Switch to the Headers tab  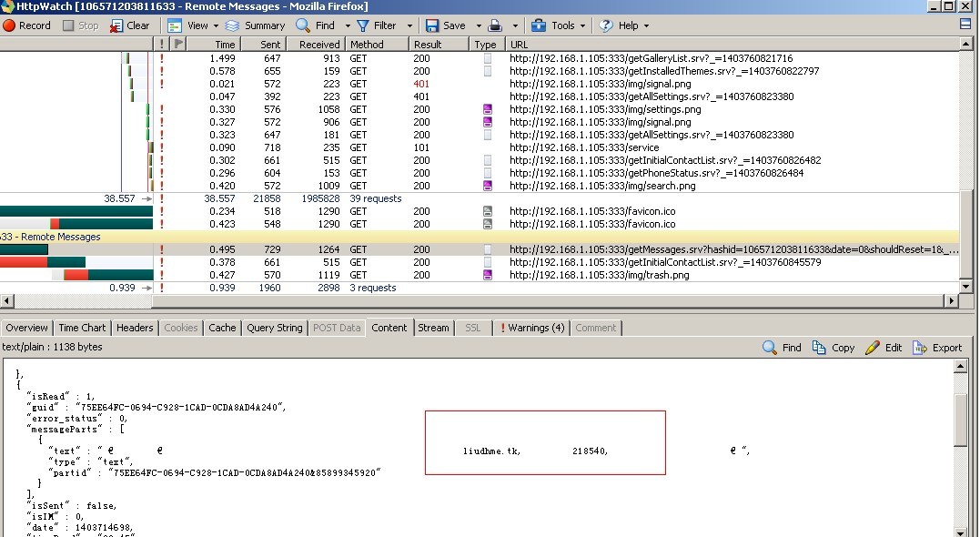click(x=135, y=328)
